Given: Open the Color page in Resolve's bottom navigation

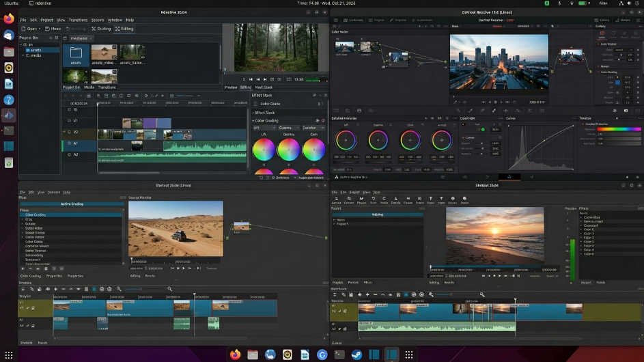Looking at the screenshot, I should 509,177.
